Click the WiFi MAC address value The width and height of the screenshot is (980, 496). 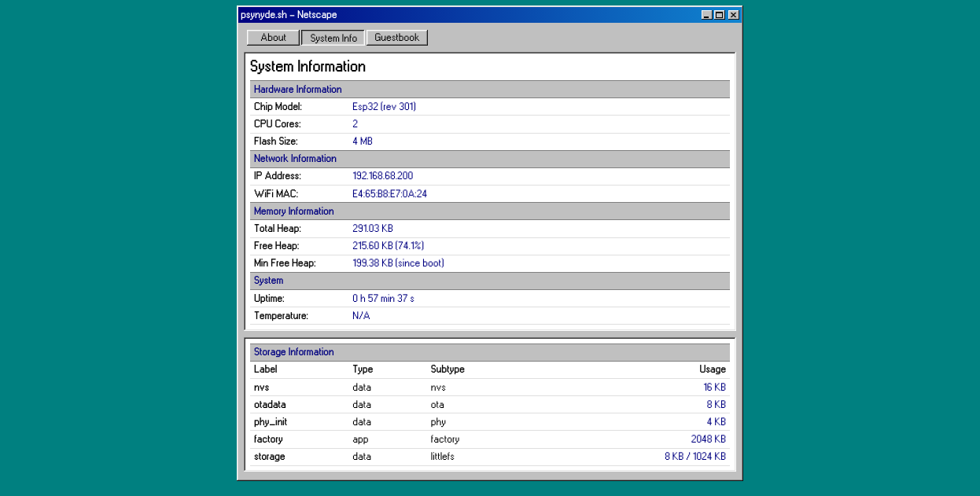[x=389, y=194]
